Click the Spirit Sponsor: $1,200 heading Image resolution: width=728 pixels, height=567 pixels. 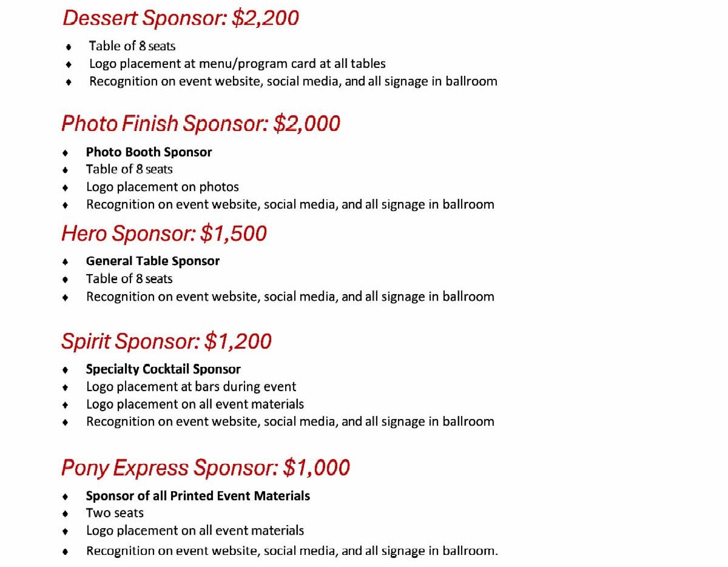(166, 341)
